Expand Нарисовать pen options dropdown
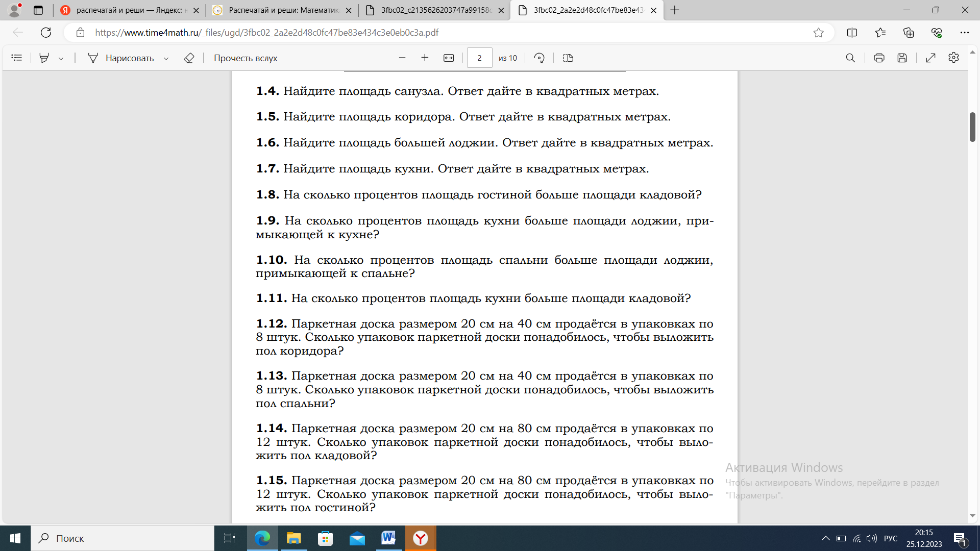This screenshot has height=551, width=980. click(166, 58)
